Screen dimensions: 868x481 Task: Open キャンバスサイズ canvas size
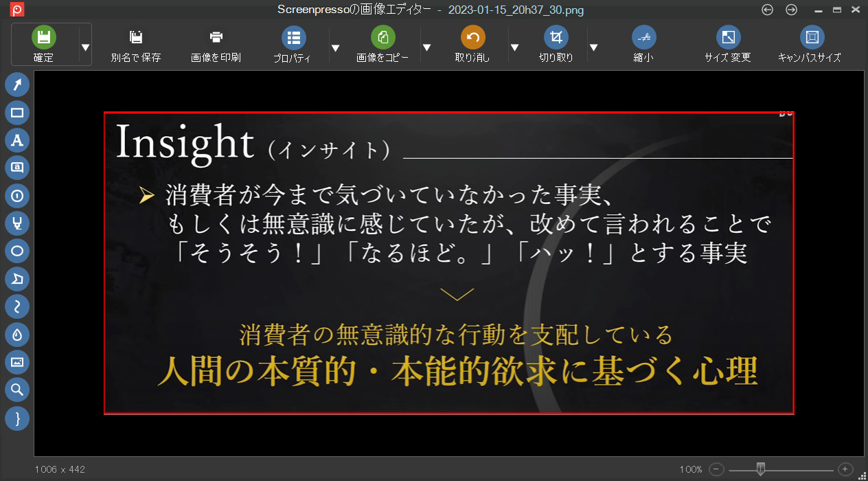810,44
